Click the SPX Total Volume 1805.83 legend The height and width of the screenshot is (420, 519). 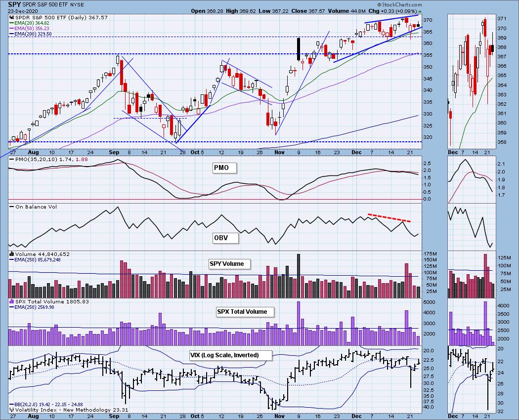(48, 301)
